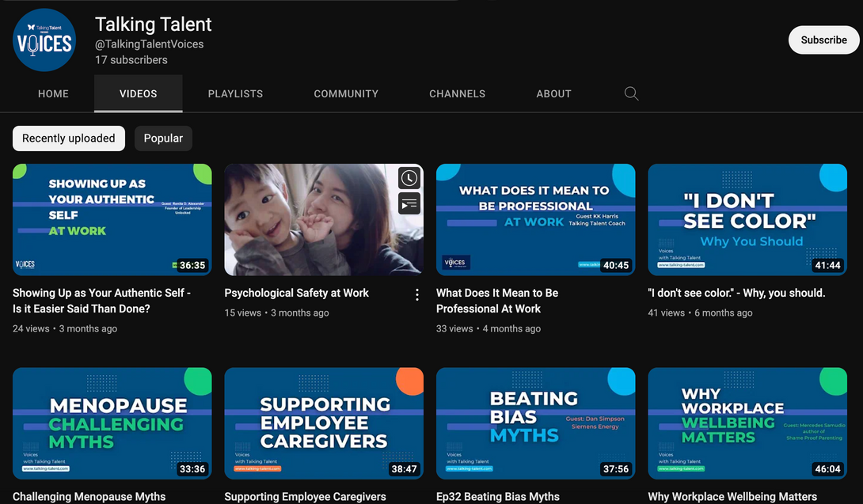
Task: Go to the About tab
Action: (x=553, y=93)
